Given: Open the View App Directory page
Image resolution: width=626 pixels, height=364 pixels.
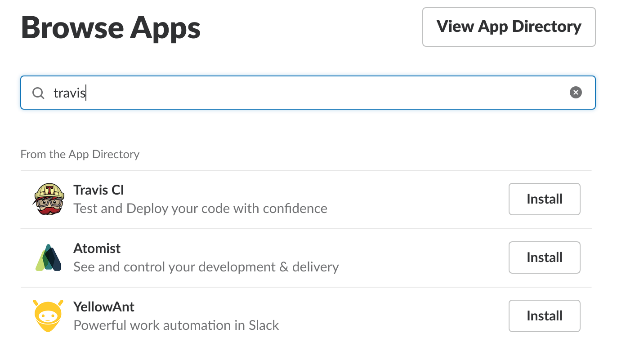Looking at the screenshot, I should (509, 27).
